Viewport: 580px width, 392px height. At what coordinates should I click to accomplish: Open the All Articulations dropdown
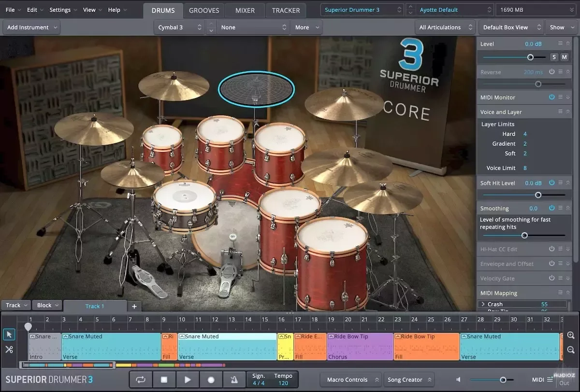click(x=445, y=28)
